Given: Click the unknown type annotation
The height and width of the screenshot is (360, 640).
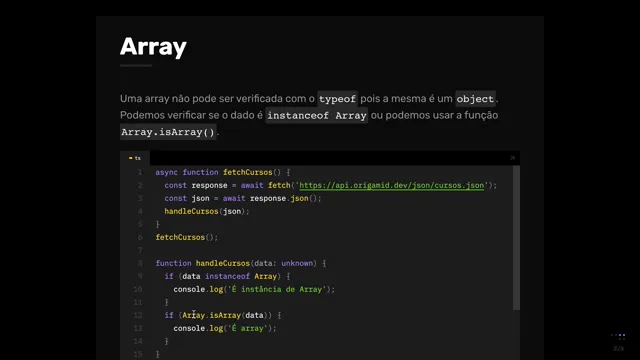Looking at the screenshot, I should (x=297, y=263).
